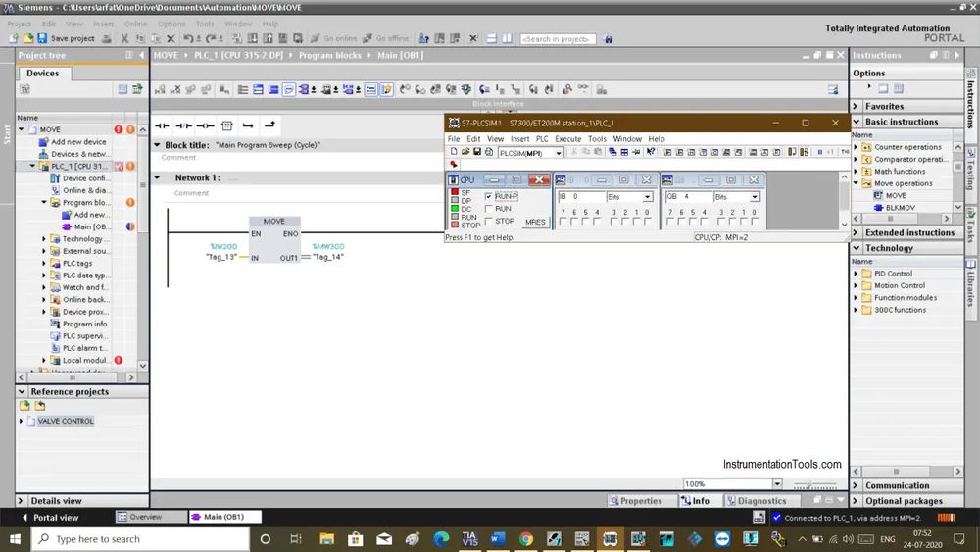Click the Save project button
Screen dimensions: 980x552
[67, 38]
